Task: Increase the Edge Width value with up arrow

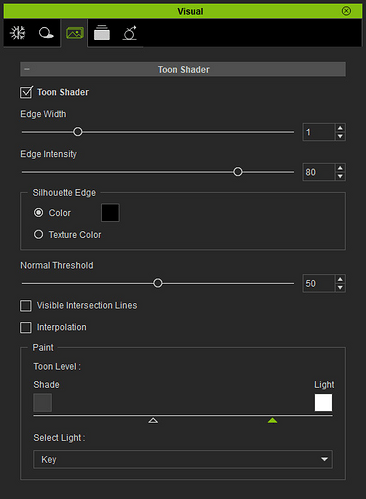Action: tap(340, 128)
